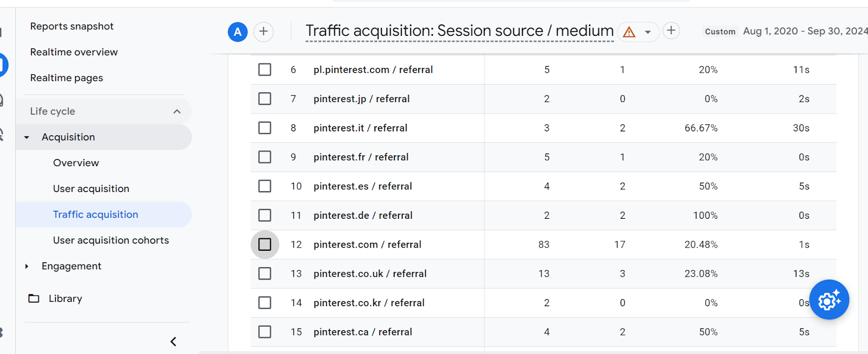Collapse the Acquisition tree arrow
The height and width of the screenshot is (354, 868).
[27, 137]
